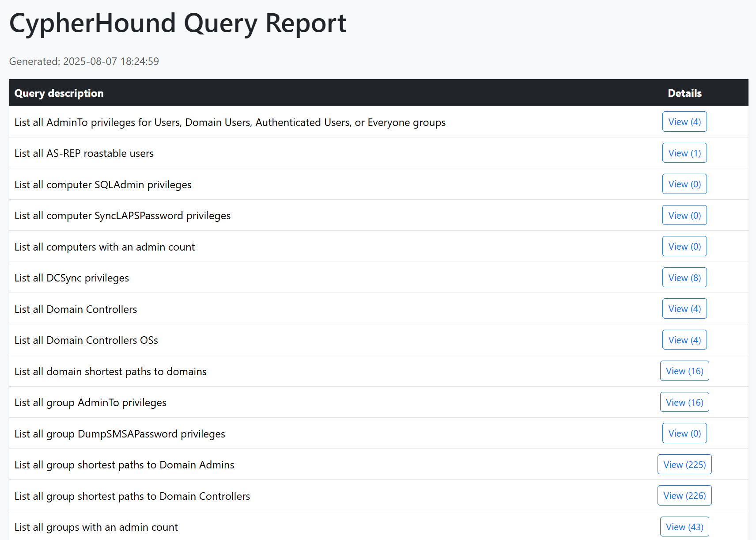
Task: Select the 'List all AS-REP roastable users' text
Action: pos(84,153)
